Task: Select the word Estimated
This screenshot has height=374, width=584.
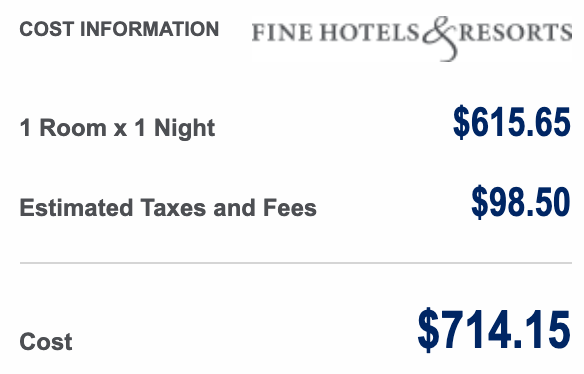Action: pos(76,208)
